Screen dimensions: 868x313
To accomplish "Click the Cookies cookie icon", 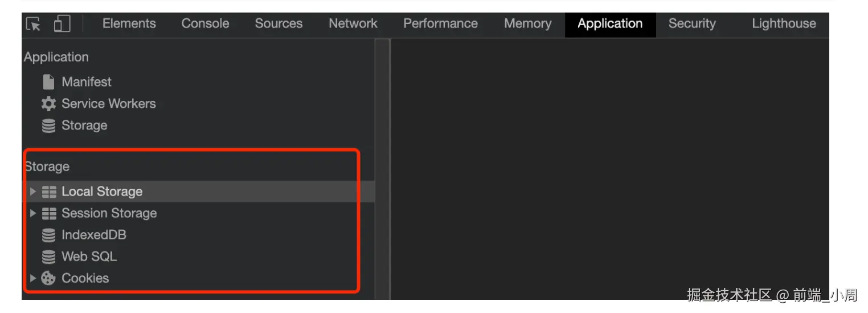I will [49, 278].
